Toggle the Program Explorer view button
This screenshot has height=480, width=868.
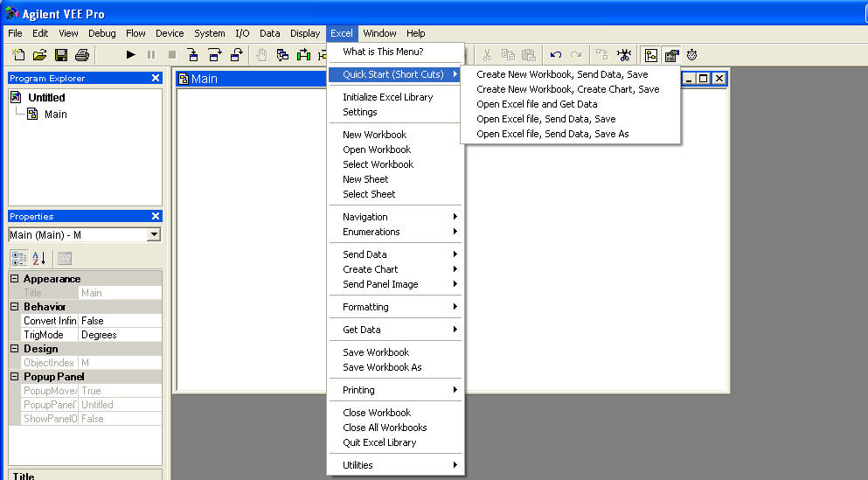point(650,55)
